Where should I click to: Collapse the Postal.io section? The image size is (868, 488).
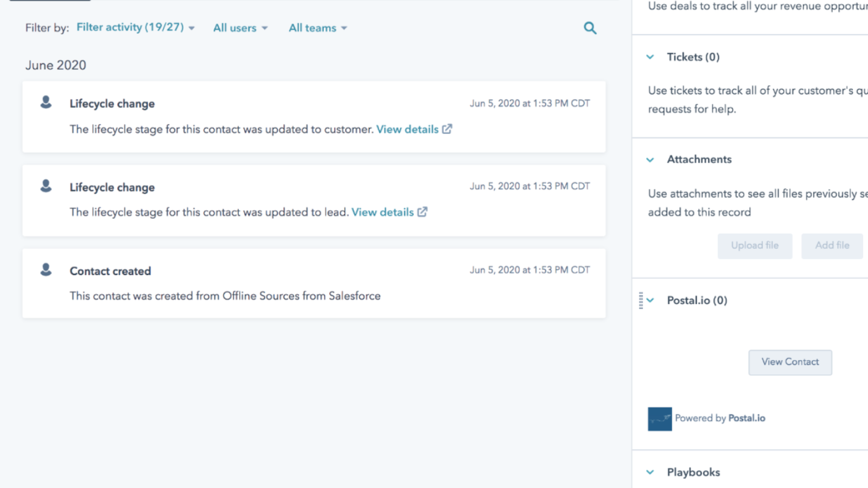click(x=649, y=300)
